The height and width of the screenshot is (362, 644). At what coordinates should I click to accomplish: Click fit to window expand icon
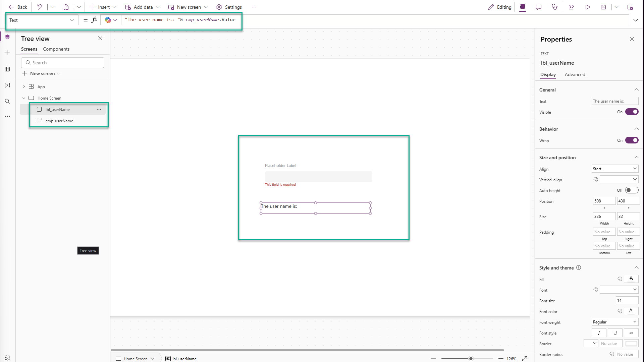525,359
